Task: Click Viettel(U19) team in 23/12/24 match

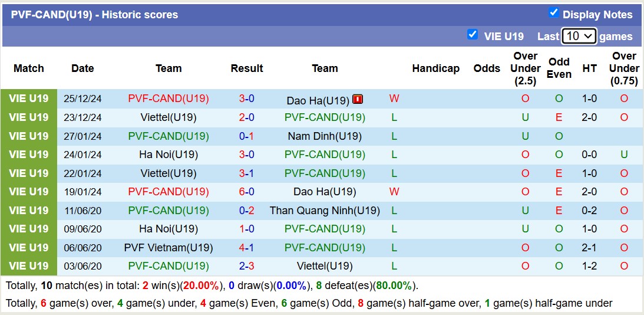Action: click(169, 117)
